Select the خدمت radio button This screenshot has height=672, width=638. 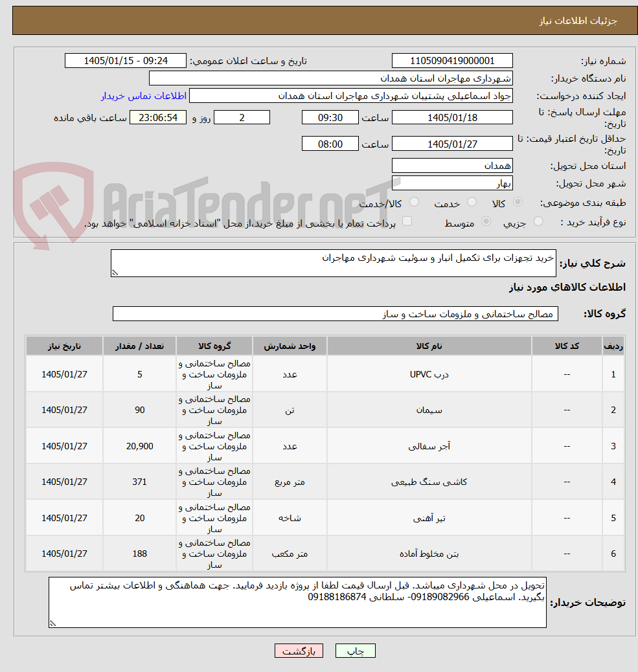pos(472,202)
